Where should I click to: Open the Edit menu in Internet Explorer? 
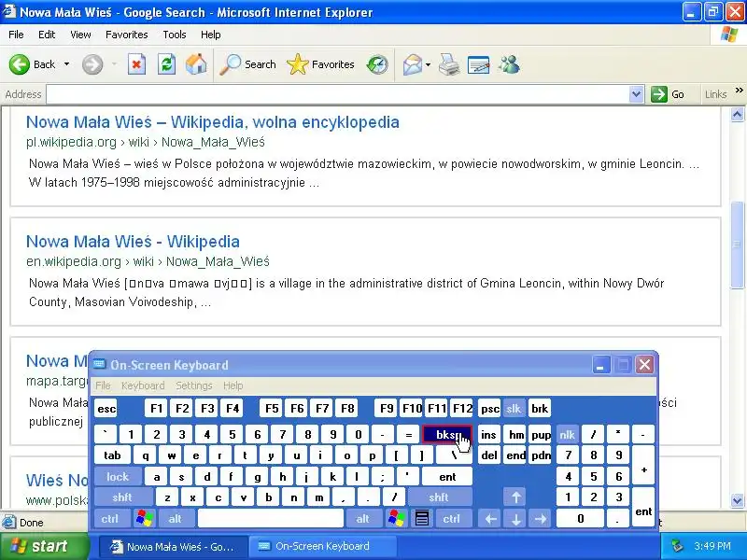[47, 35]
